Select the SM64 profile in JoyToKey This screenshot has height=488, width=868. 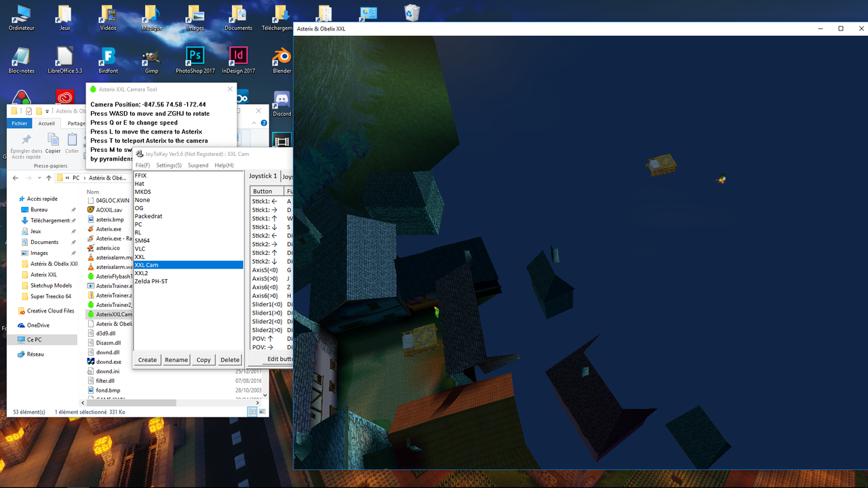(x=188, y=241)
